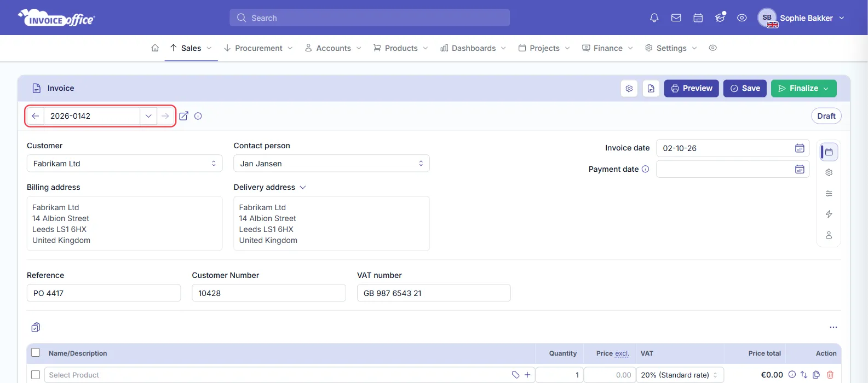868x383 pixels.
Task: Open Contact person dropdown Jan Jansen
Action: point(331,164)
